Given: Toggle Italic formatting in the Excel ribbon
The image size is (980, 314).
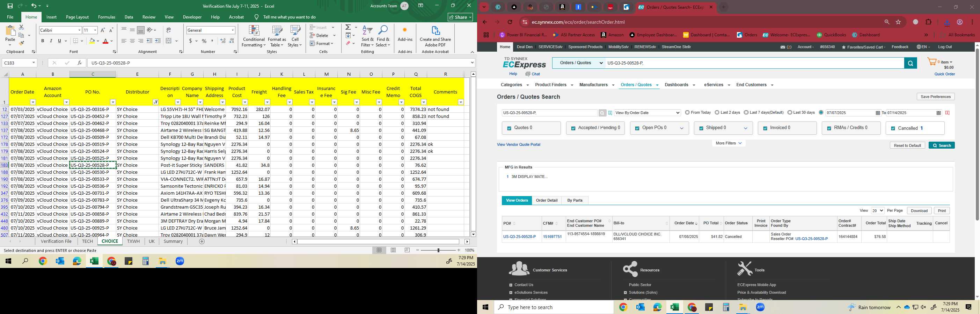Looking at the screenshot, I should pos(51,41).
